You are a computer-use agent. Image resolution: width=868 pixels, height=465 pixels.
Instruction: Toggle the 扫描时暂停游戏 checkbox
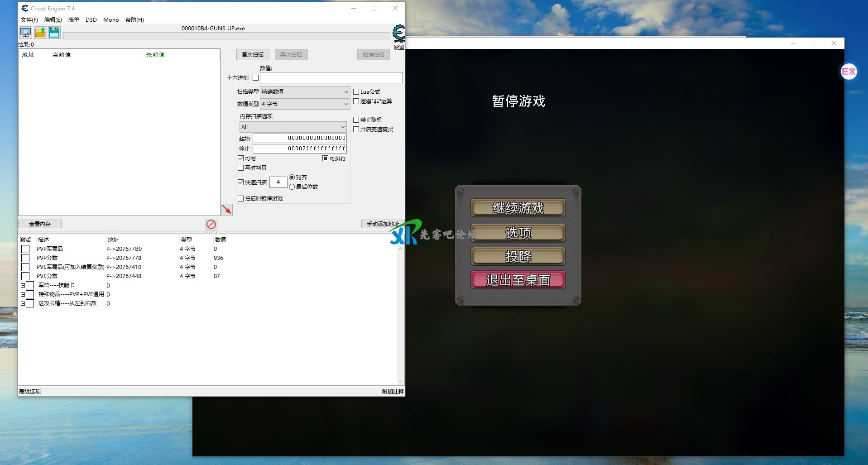241,199
